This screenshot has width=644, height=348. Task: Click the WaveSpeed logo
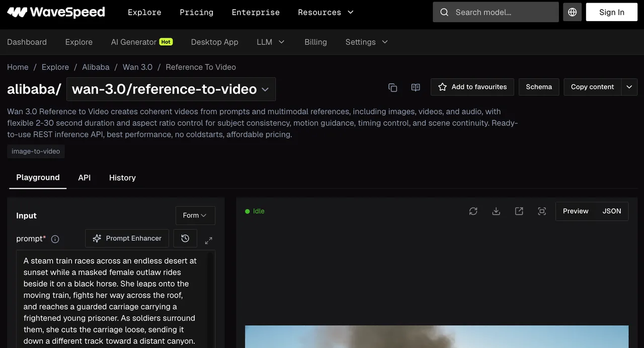56,12
